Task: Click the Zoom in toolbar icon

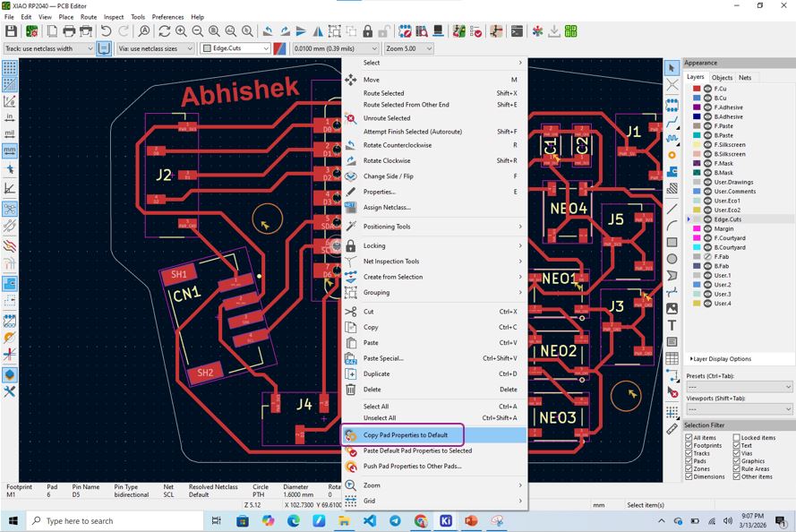Action: pyautogui.click(x=181, y=31)
